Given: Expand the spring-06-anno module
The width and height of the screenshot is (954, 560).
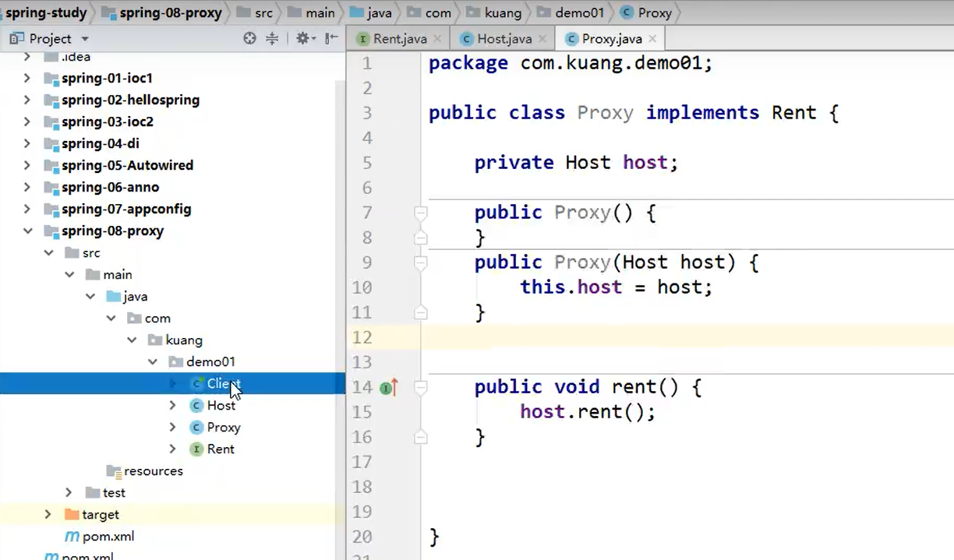Looking at the screenshot, I should click(27, 187).
